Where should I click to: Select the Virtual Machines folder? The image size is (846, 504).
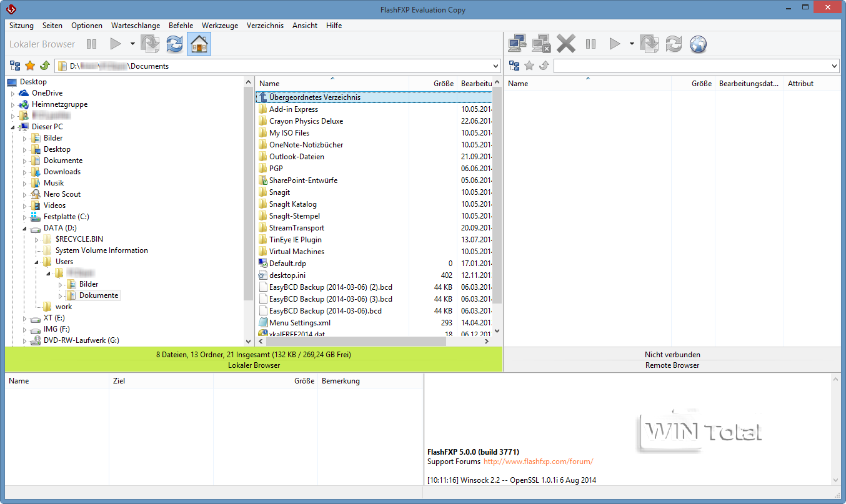[297, 252]
